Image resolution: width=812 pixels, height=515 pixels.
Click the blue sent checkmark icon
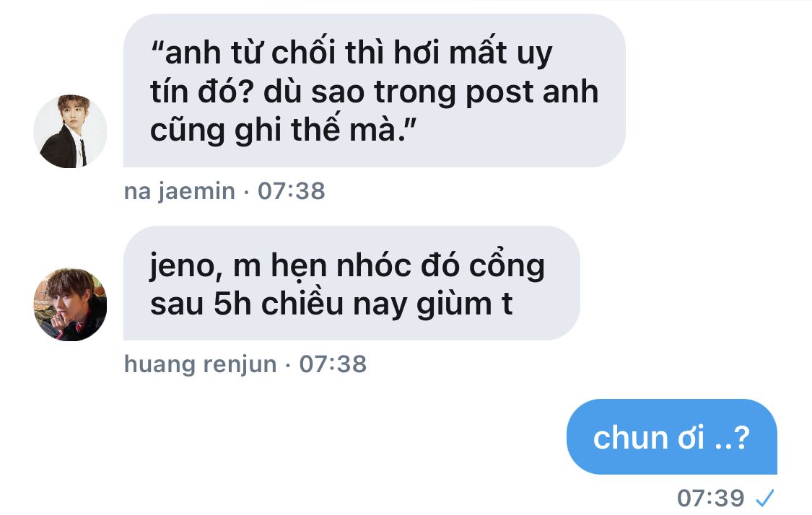765,498
